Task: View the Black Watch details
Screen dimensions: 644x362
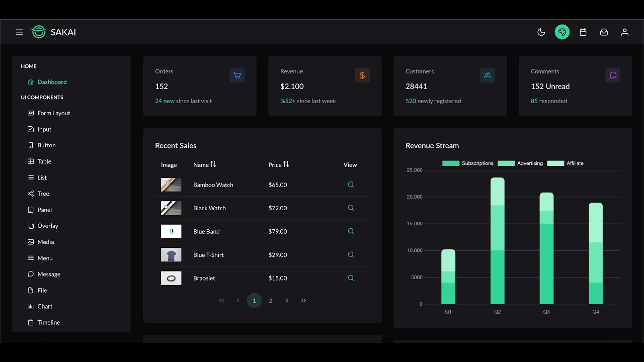Action: (x=351, y=208)
